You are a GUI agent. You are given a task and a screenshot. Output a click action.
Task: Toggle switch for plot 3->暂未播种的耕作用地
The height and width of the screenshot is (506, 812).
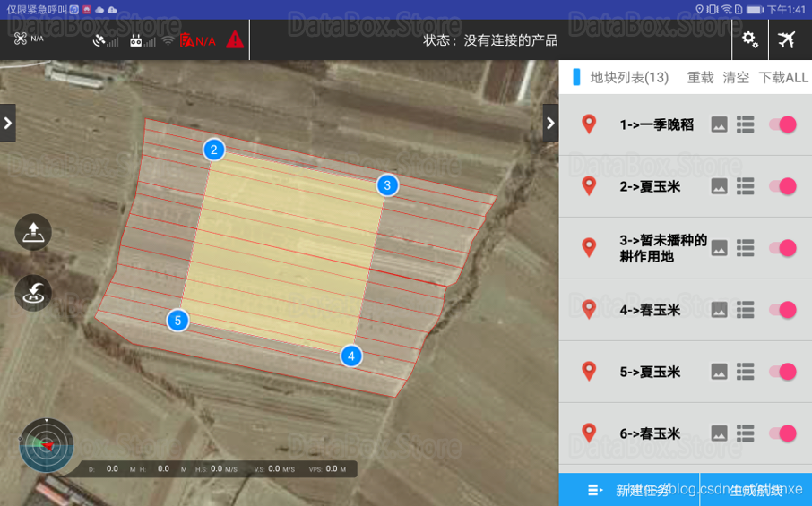782,248
